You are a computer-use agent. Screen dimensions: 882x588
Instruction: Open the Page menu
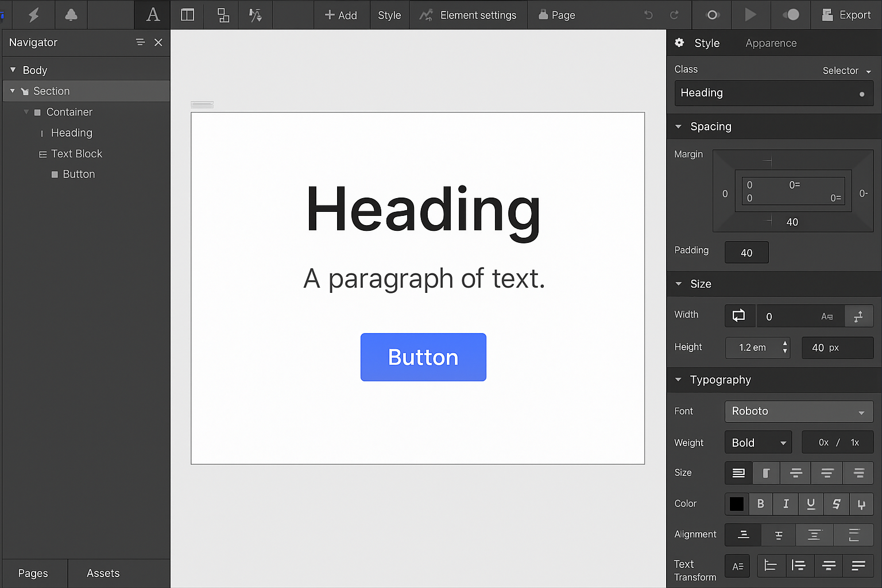pos(557,15)
